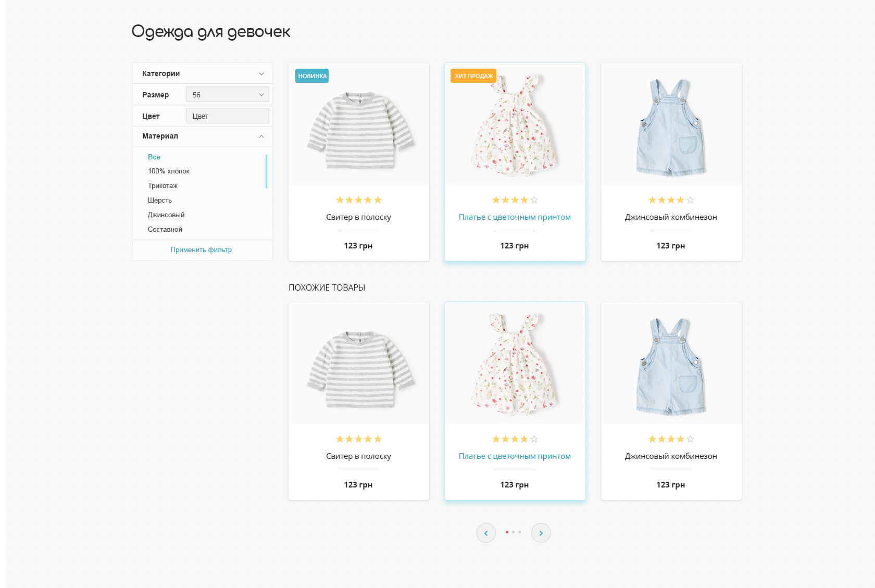This screenshot has height=588, width=875.
Task: Click the first red pagination dot
Action: tap(507, 532)
